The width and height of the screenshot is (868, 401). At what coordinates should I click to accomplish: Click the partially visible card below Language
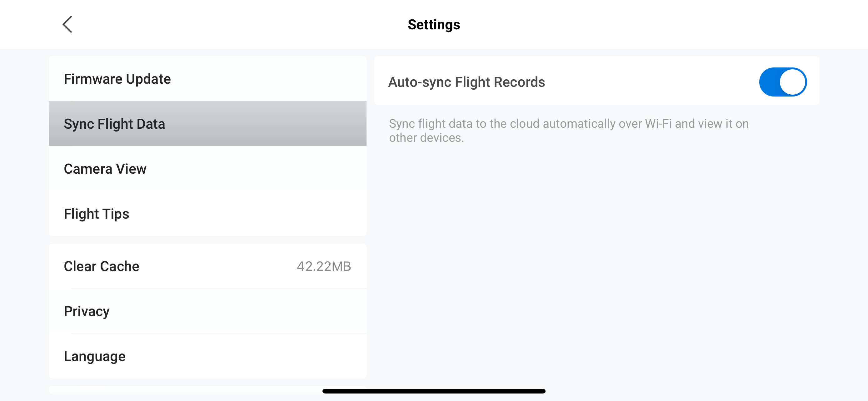coord(185,390)
